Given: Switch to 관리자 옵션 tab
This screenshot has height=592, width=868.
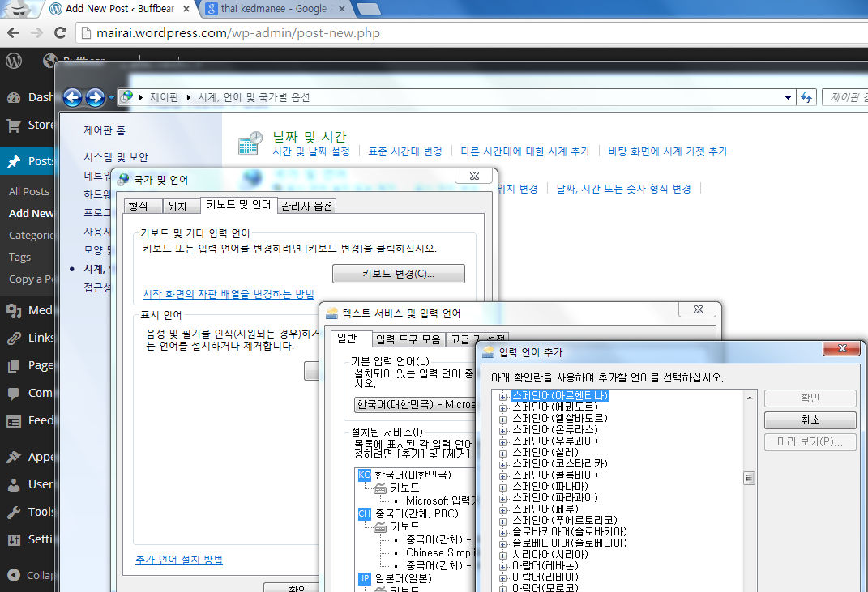Looking at the screenshot, I should [x=306, y=207].
